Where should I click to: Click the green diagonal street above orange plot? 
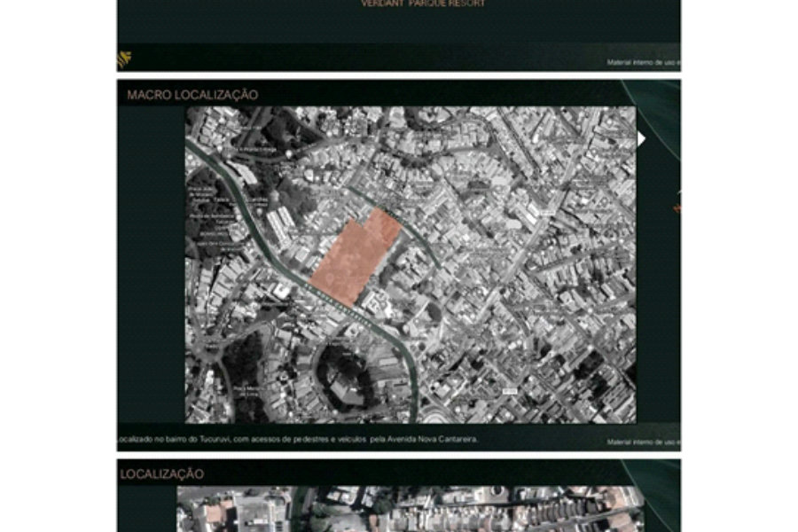coord(395,225)
